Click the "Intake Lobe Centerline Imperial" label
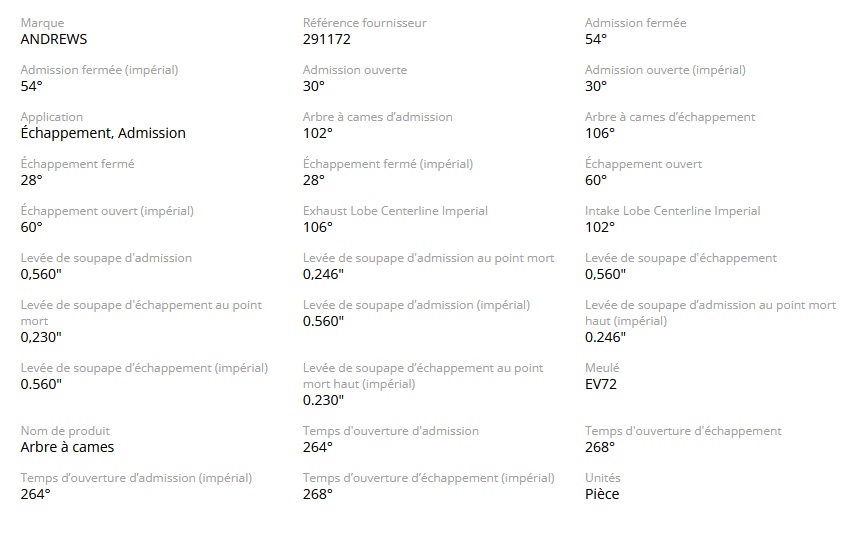 [672, 211]
